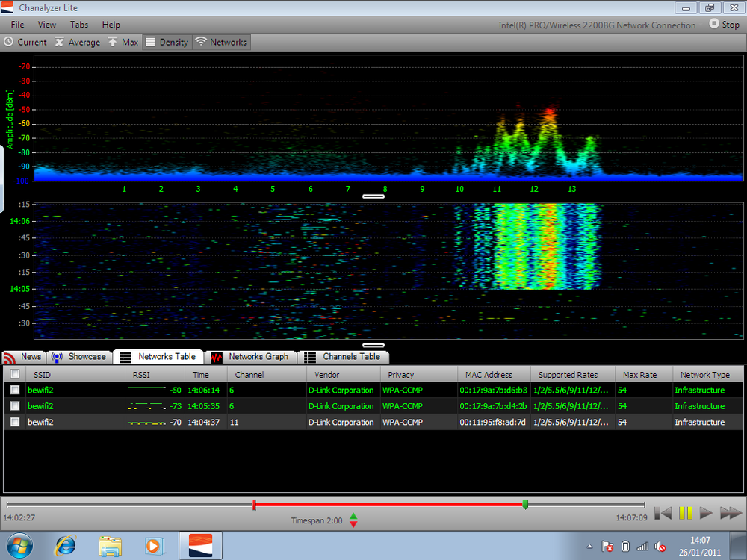
Task: Fast forward to live data
Action: 731,513
